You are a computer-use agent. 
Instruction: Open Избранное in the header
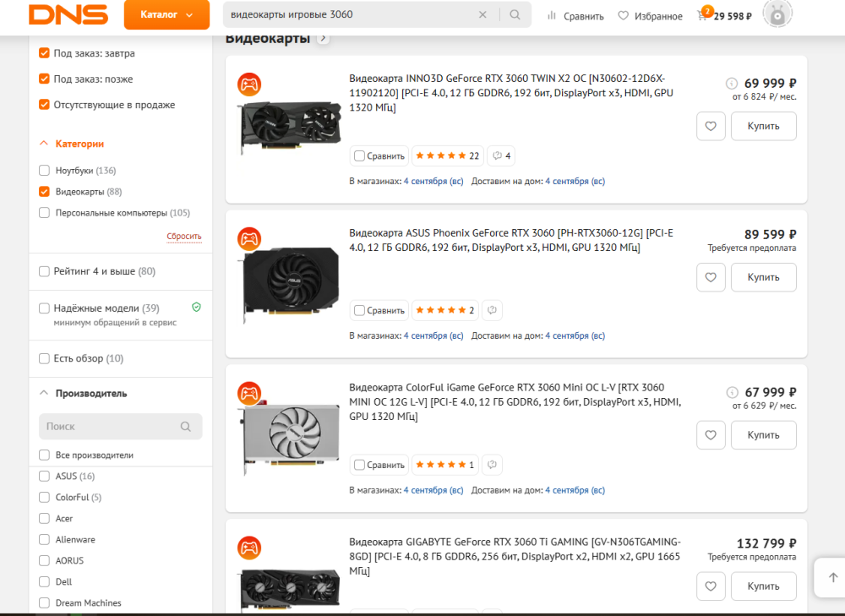click(x=650, y=15)
